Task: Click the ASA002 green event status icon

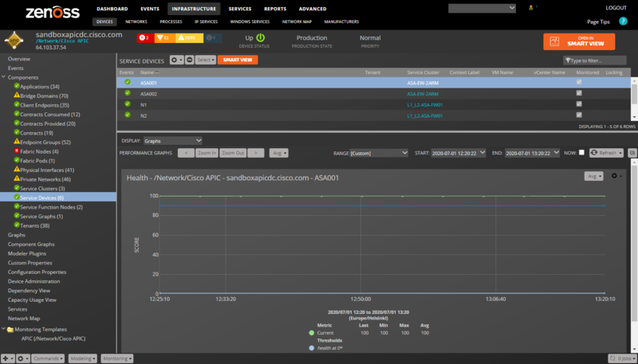Action: (128, 93)
